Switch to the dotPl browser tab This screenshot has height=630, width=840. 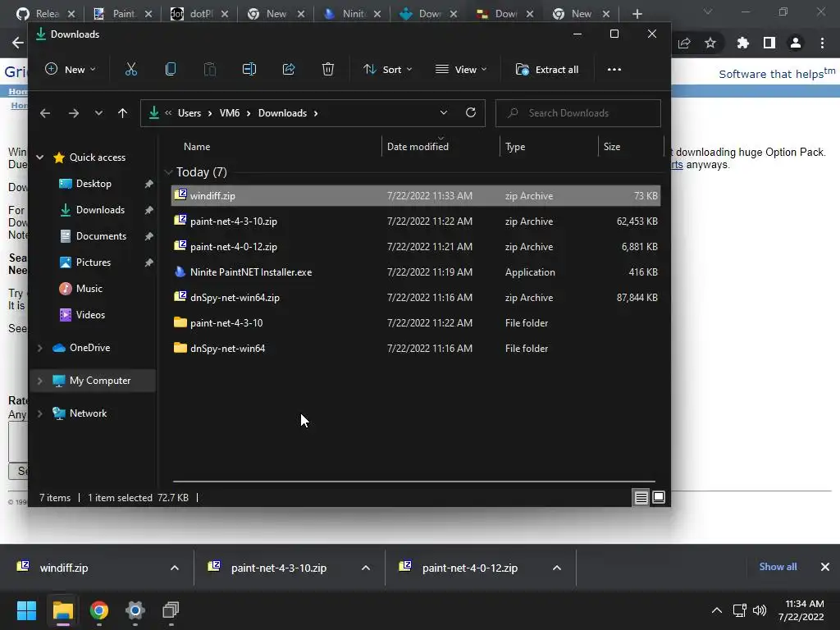199,14
